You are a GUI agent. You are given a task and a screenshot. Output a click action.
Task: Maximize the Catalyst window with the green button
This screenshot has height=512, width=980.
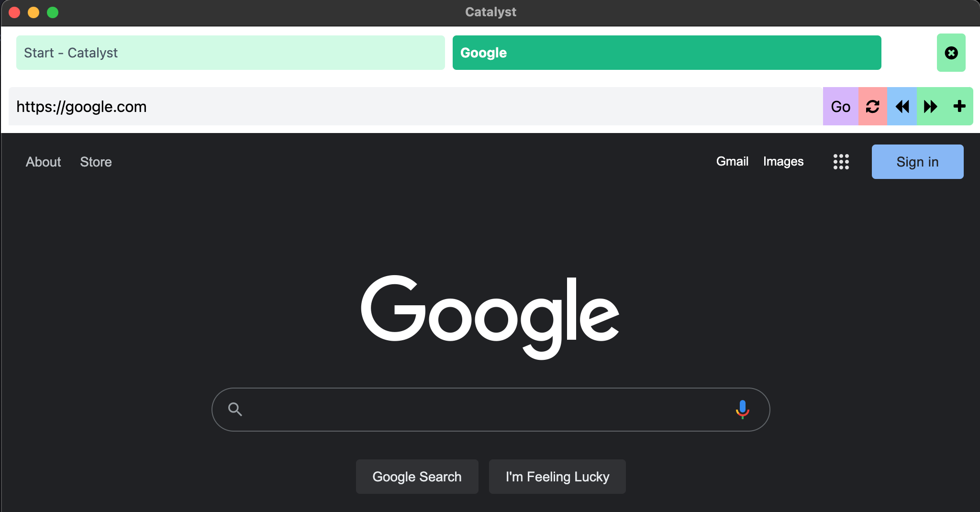tap(53, 12)
